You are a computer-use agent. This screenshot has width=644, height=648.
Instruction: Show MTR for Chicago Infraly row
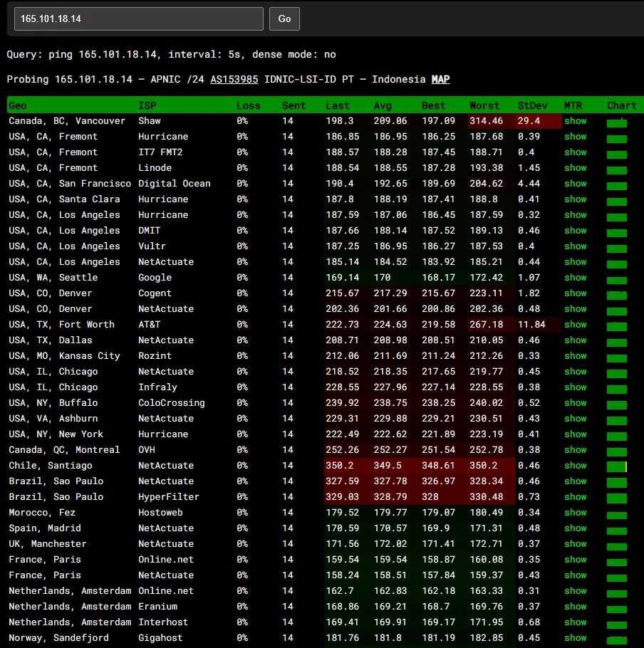click(576, 387)
